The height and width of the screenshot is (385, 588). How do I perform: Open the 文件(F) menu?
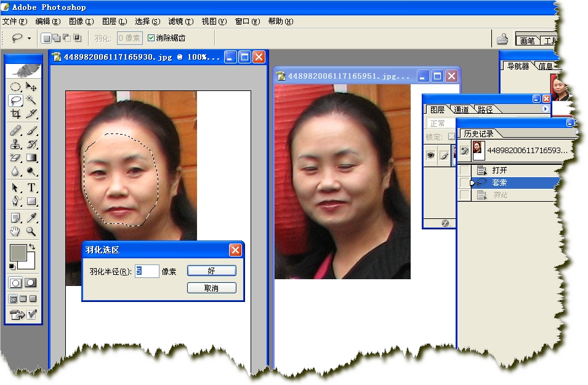(x=15, y=22)
